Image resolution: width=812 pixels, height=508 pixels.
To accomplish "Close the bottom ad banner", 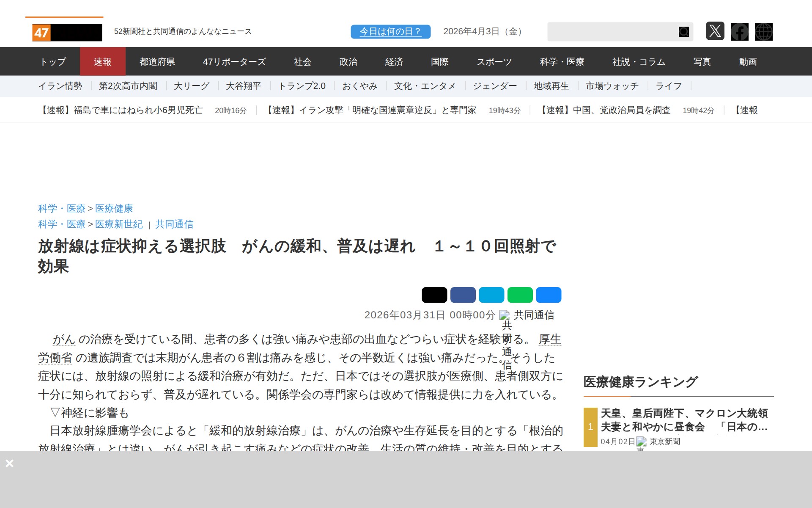I will 9,463.
